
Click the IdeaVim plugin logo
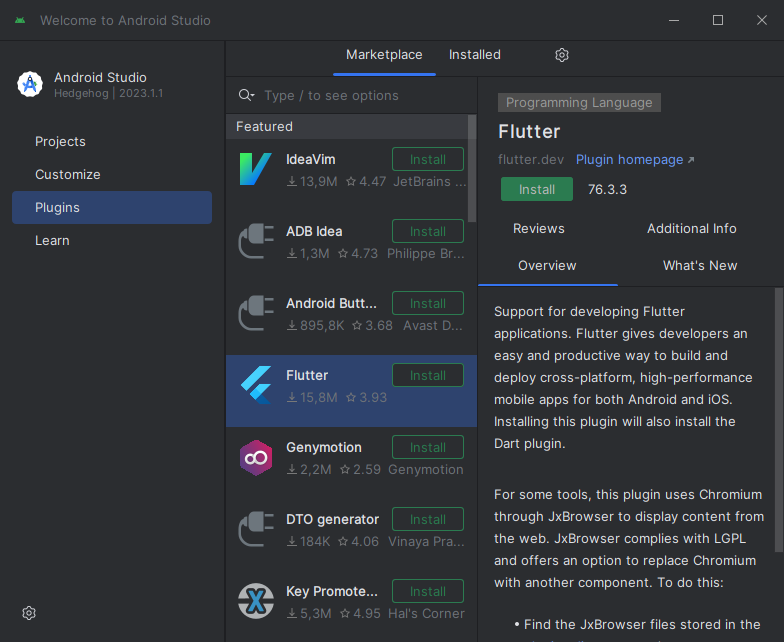(256, 169)
